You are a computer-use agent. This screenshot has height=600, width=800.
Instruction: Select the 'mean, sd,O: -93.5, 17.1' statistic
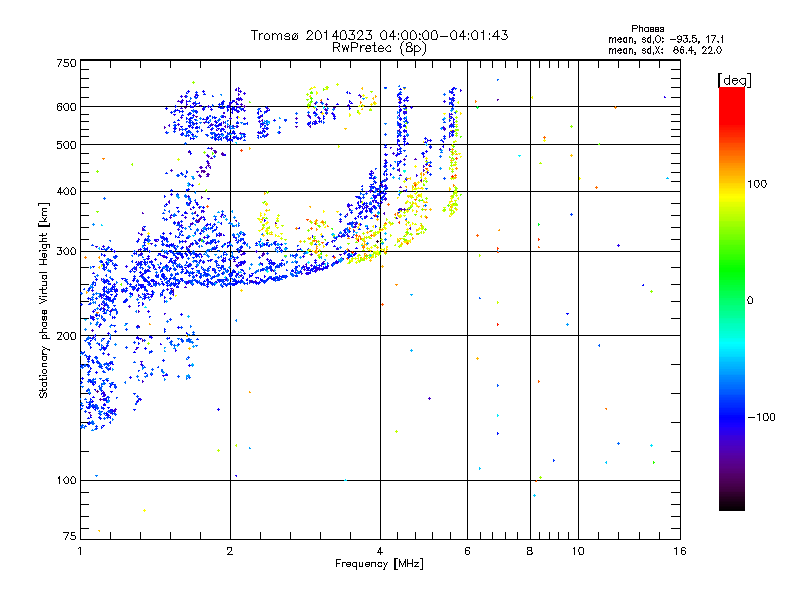click(x=666, y=39)
